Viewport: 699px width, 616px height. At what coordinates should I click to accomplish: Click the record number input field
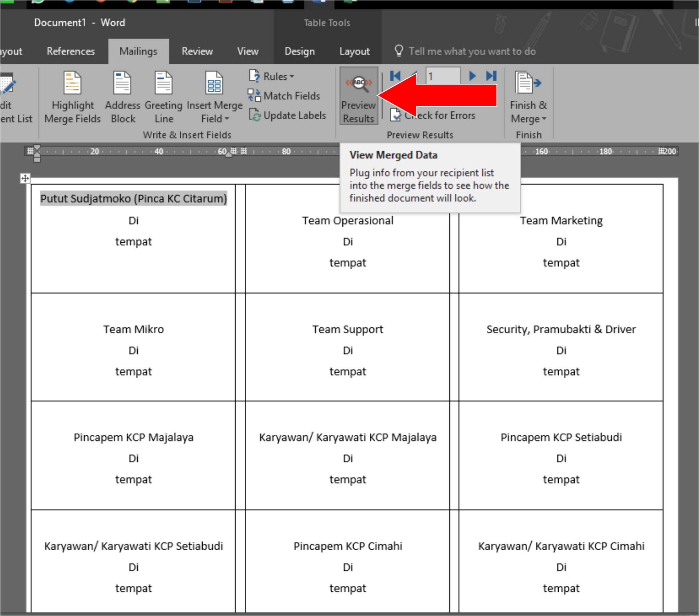(440, 76)
